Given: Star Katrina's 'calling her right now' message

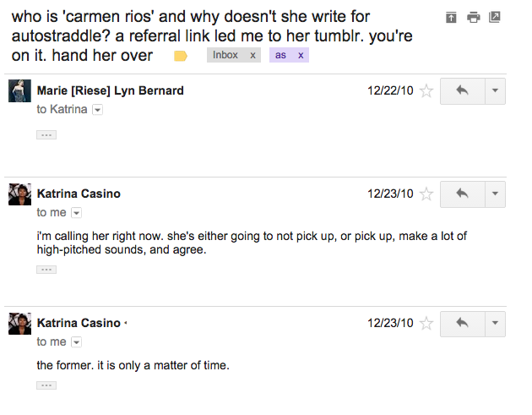Looking at the screenshot, I should point(426,194).
